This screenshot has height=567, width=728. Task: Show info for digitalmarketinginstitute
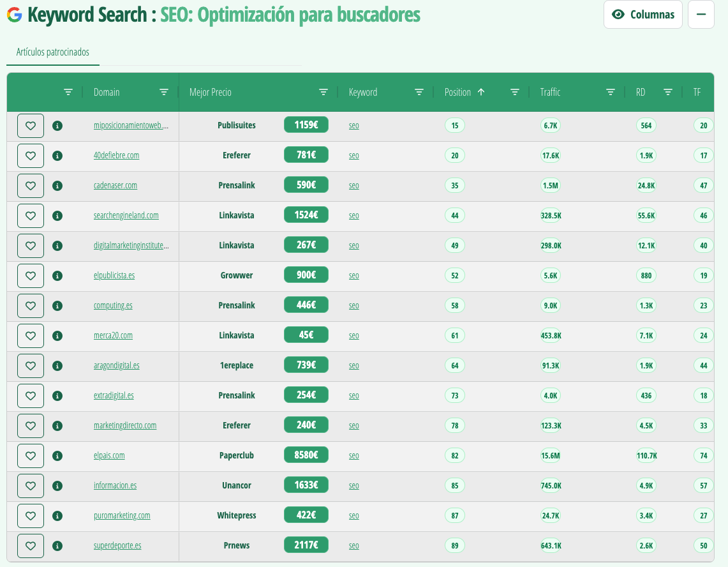(57, 245)
